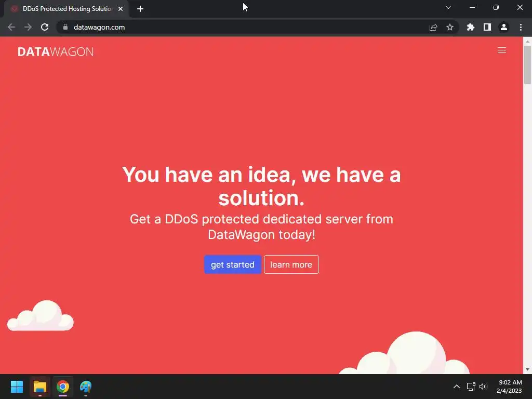Image resolution: width=532 pixels, height=399 pixels.
Task: Show hidden system tray icons
Action: (457, 387)
